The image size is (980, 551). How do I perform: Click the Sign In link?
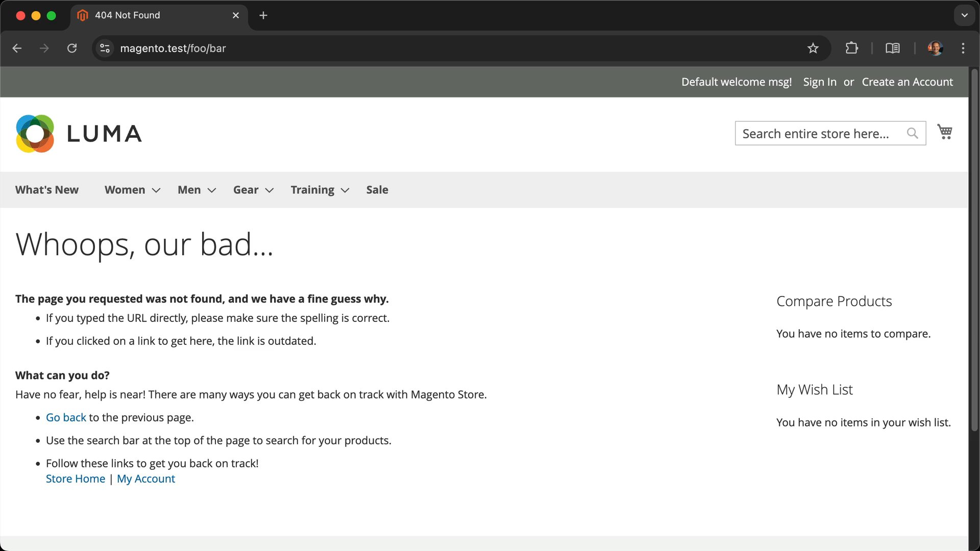click(x=820, y=82)
